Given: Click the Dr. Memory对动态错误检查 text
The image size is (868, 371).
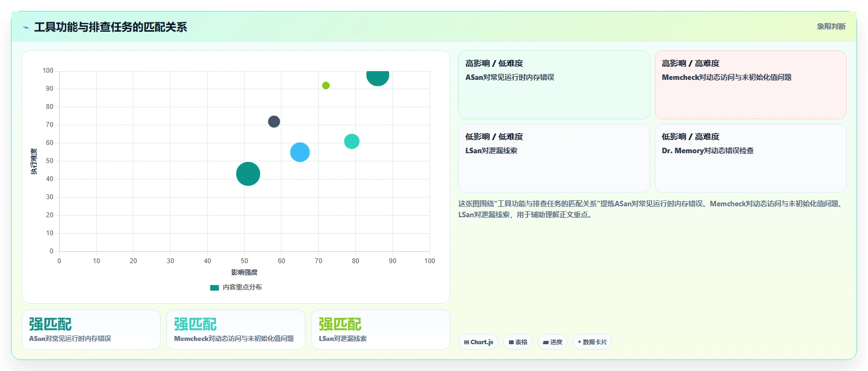Looking at the screenshot, I should point(707,151).
